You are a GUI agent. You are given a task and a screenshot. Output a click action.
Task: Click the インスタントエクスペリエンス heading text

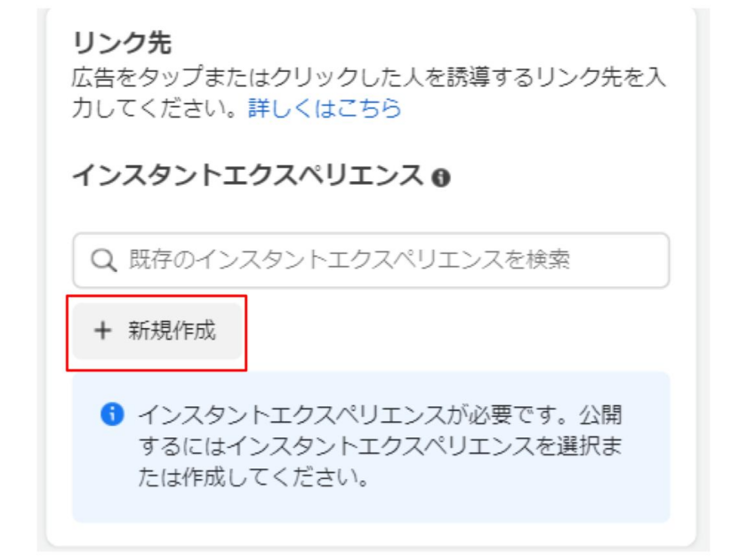click(248, 175)
